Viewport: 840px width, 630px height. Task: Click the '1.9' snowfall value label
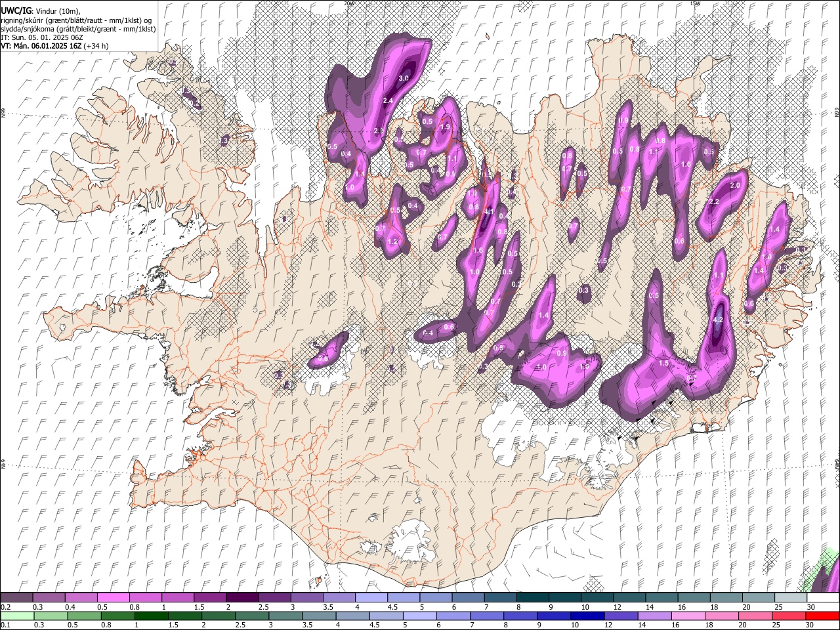[x=445, y=127]
